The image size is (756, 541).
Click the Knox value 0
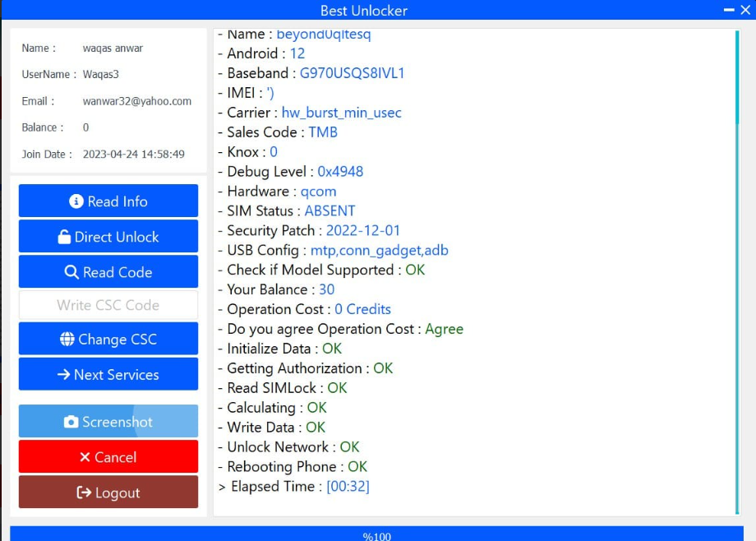tap(274, 152)
